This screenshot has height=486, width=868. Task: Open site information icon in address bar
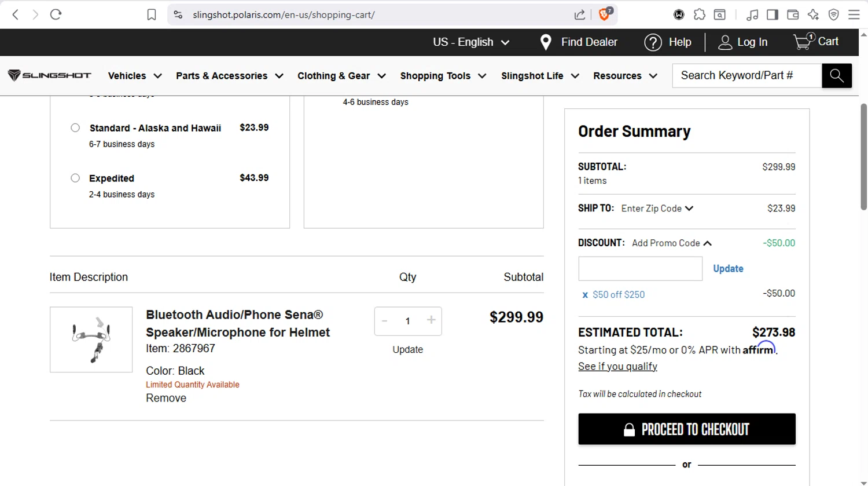pyautogui.click(x=178, y=14)
